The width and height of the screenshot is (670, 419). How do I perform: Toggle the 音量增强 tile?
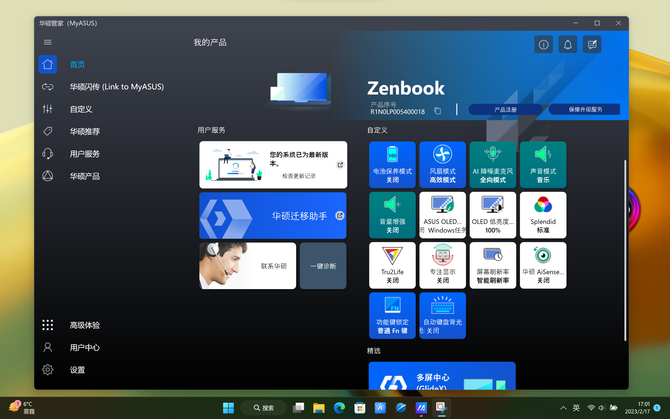pyautogui.click(x=392, y=215)
